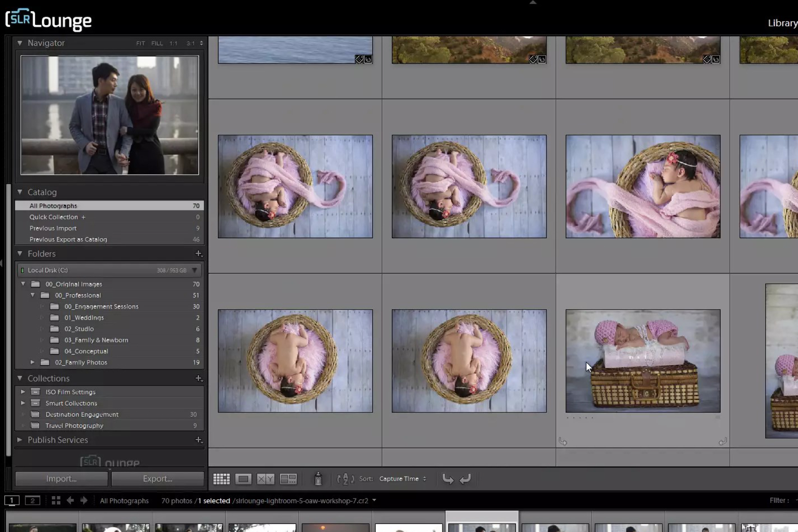Screen dimensions: 798x532
Task: Click the Folders panel plus icon
Action: click(x=199, y=254)
